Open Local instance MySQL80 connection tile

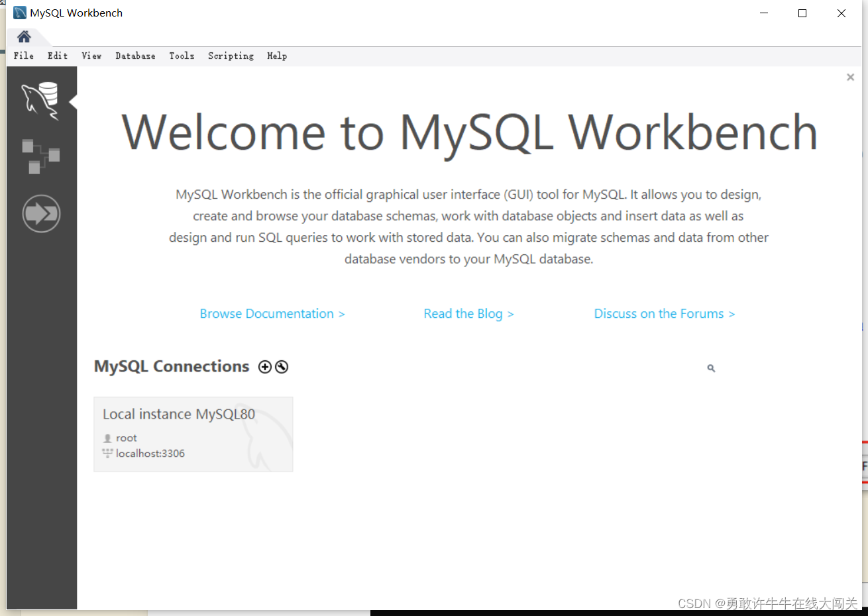coord(193,435)
